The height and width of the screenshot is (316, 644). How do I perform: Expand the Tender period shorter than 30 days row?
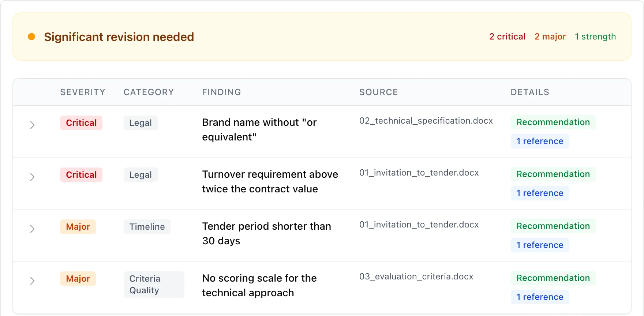tap(32, 229)
